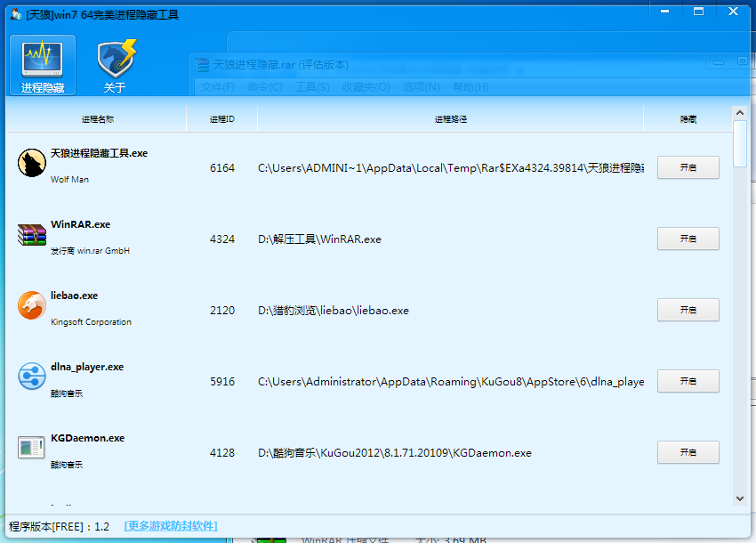
Task: Click the KGDaemon.exe path under D:\酷狗音乐
Action: click(394, 453)
